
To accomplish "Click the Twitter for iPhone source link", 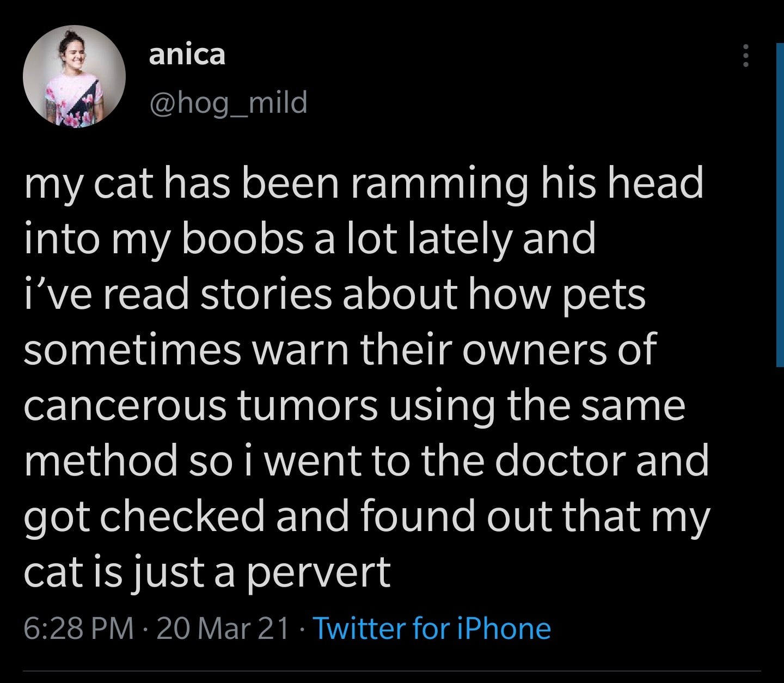I will [432, 629].
